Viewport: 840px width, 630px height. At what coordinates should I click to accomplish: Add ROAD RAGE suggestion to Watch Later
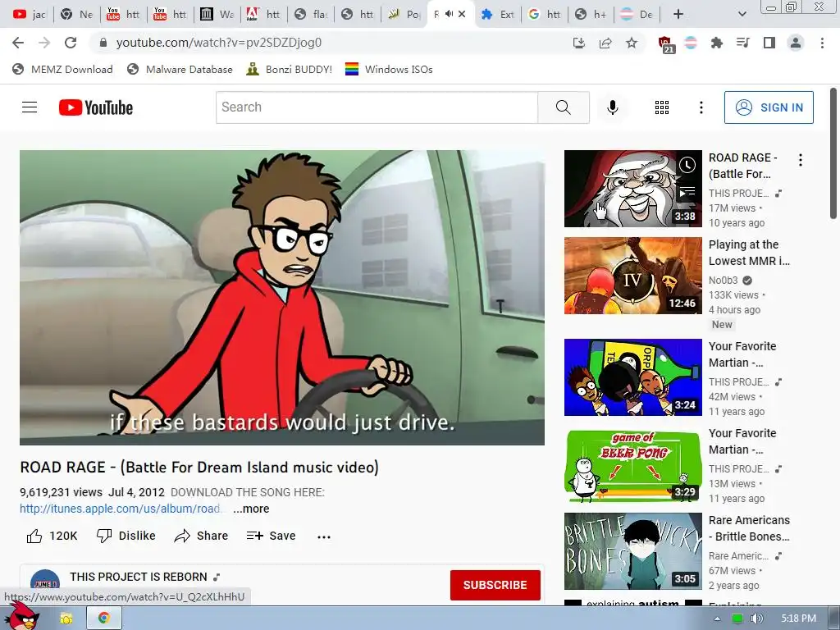pos(687,165)
